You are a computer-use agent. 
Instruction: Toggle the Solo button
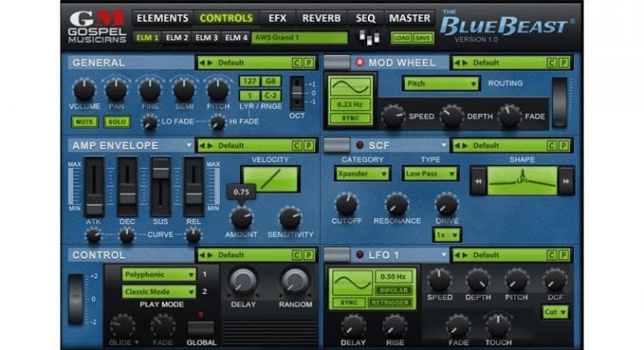point(115,122)
